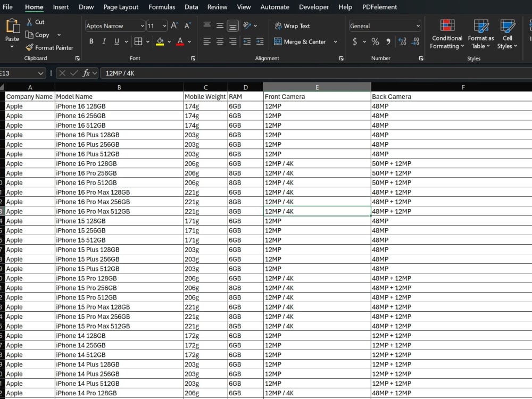Screen dimensions: 532x399
Task: Apply Borders grid icon
Action: tap(138, 41)
